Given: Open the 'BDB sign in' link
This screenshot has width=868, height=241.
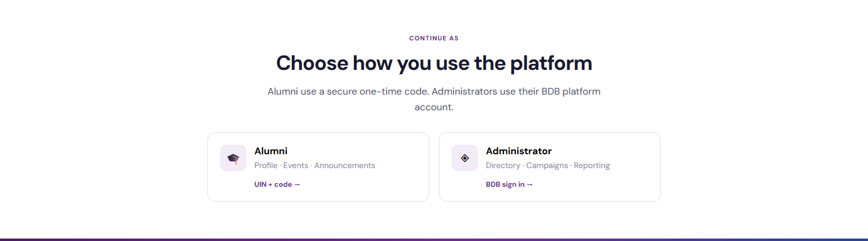Looking at the screenshot, I should coord(509,184).
